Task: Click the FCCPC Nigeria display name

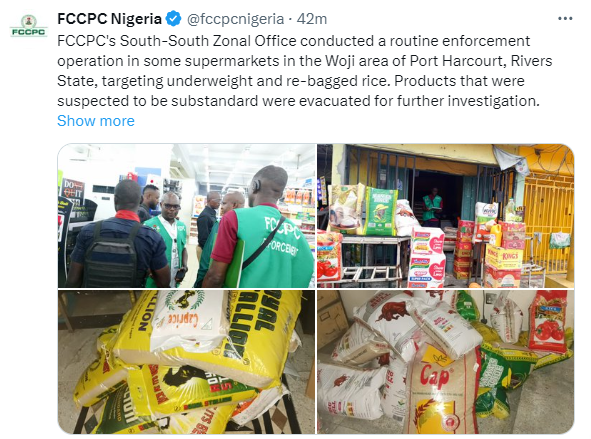Action: (x=109, y=19)
